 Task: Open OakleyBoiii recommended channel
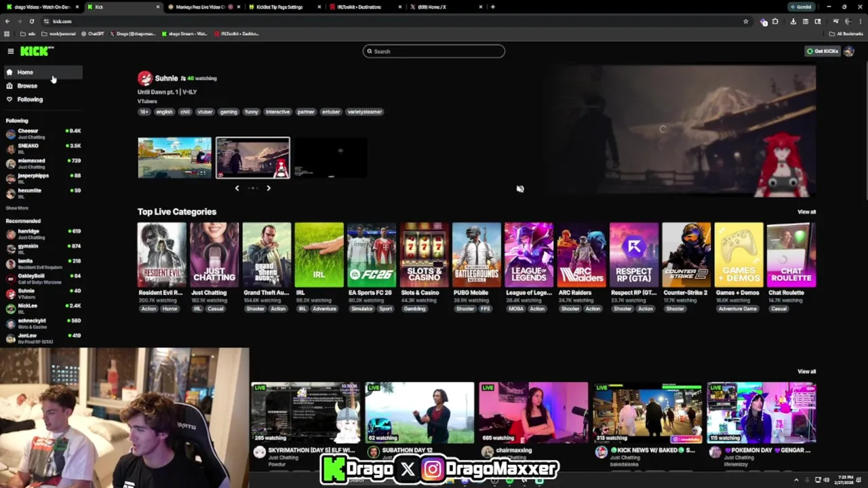coord(43,279)
